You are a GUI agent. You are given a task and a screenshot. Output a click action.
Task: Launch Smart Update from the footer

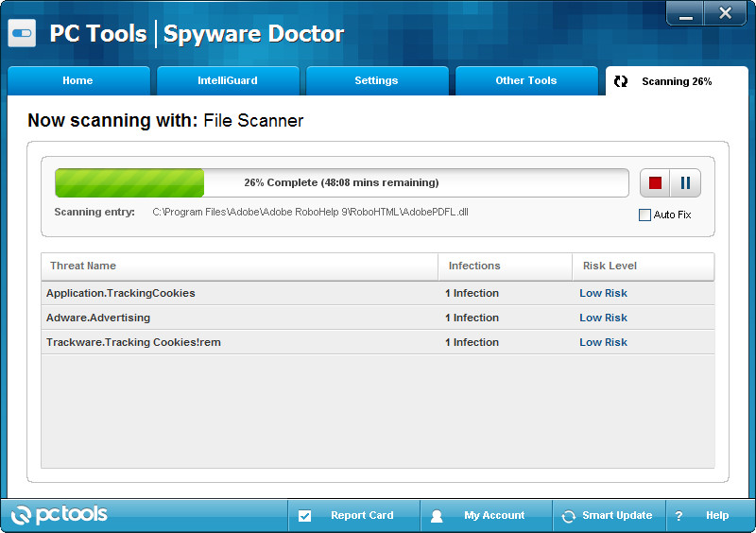click(x=609, y=516)
